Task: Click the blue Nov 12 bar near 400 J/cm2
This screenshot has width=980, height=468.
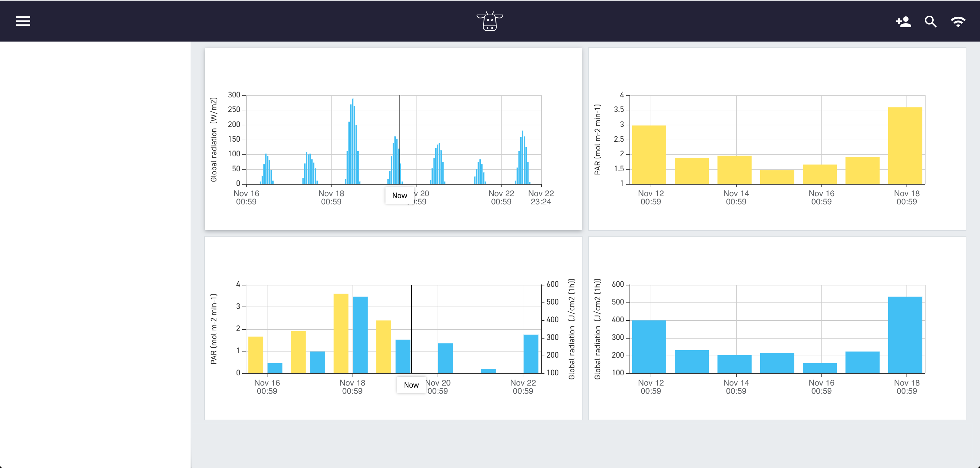Action: click(649, 347)
